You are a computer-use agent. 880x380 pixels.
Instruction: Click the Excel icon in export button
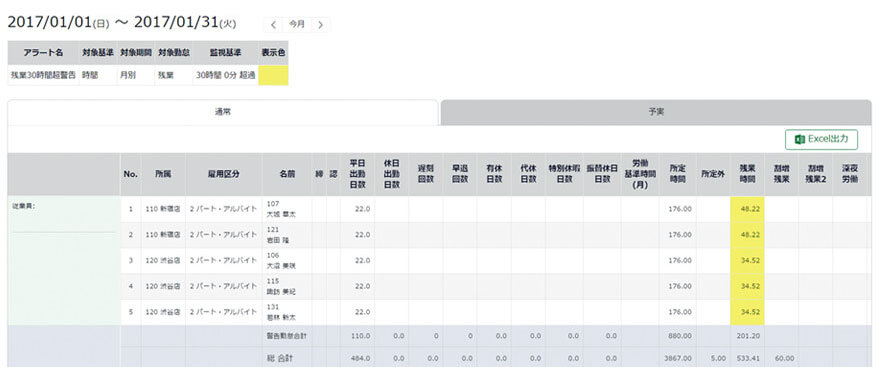800,139
